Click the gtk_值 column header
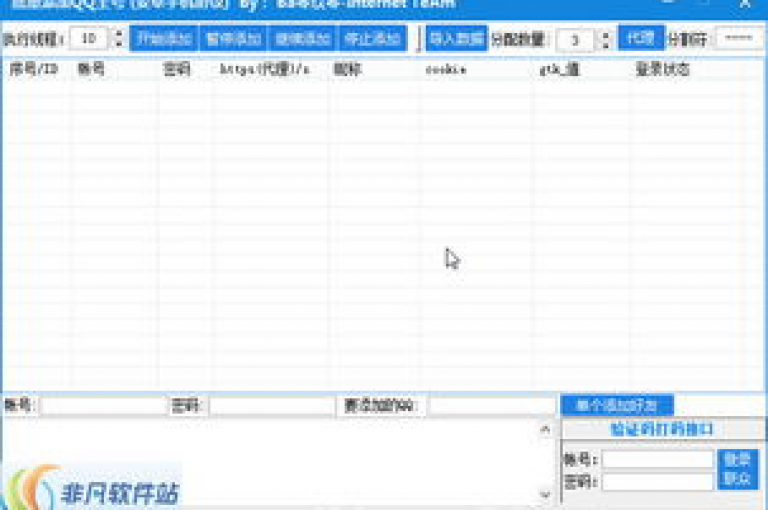This screenshot has width=768, height=510. (x=581, y=69)
